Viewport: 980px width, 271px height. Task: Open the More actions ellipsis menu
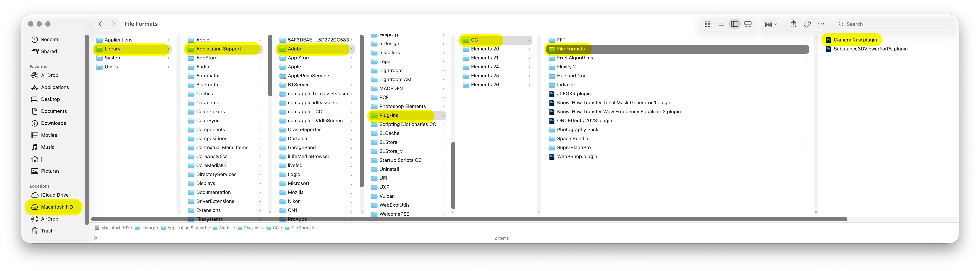(x=821, y=24)
